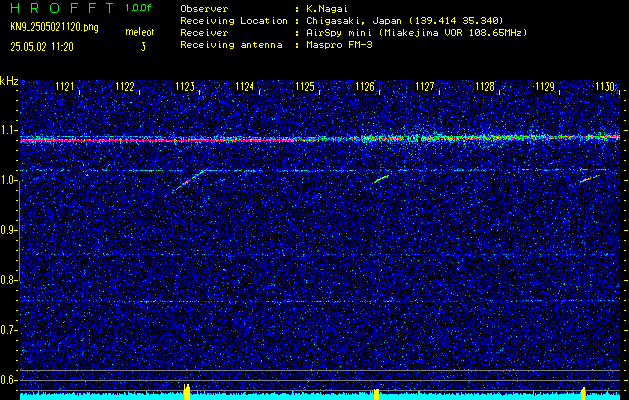
Task: Click the 1128 time marker
Action: click(x=485, y=87)
